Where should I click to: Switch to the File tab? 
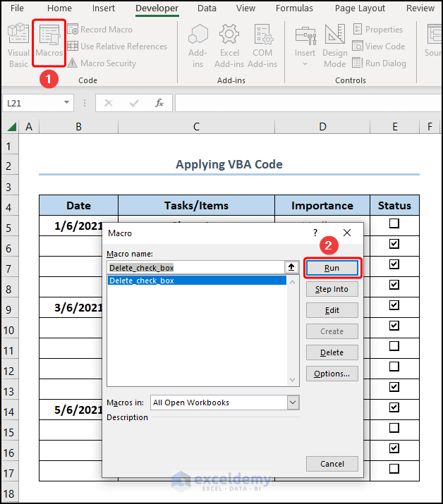(17, 8)
